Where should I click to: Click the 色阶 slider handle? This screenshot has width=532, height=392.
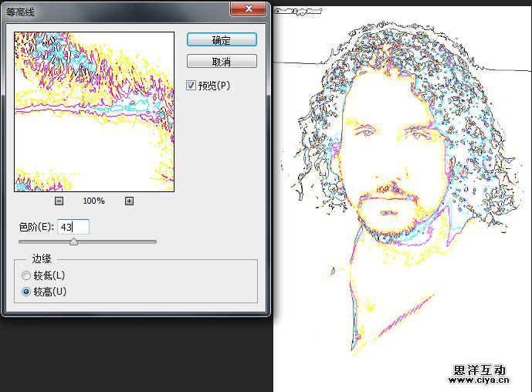click(73, 242)
